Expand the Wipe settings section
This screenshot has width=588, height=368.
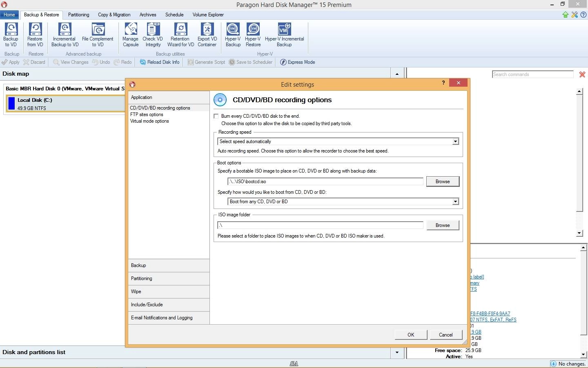click(x=169, y=292)
